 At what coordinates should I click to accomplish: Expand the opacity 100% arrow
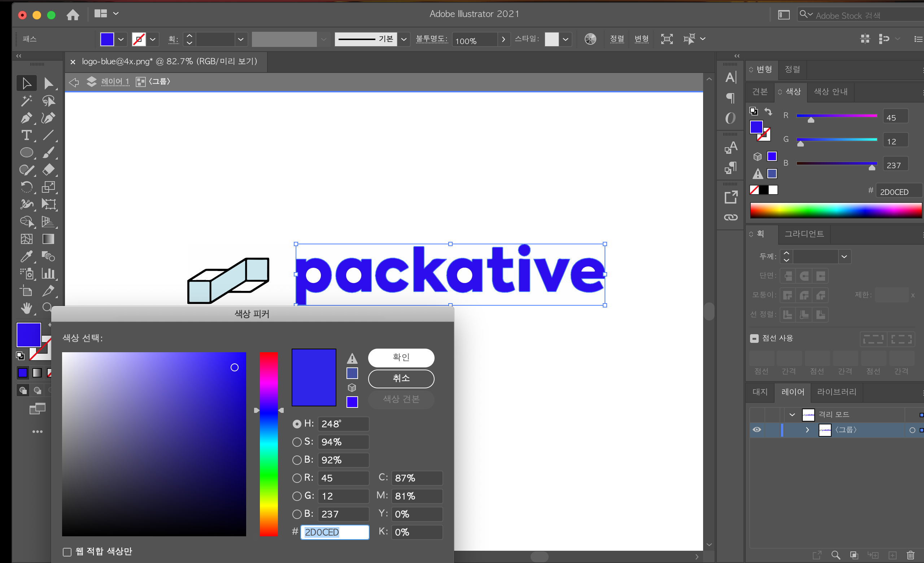point(503,39)
